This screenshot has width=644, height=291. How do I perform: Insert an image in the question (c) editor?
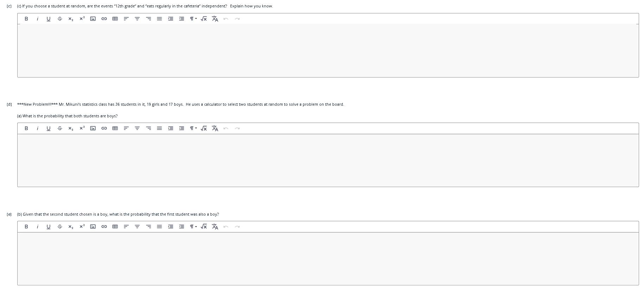tap(93, 19)
